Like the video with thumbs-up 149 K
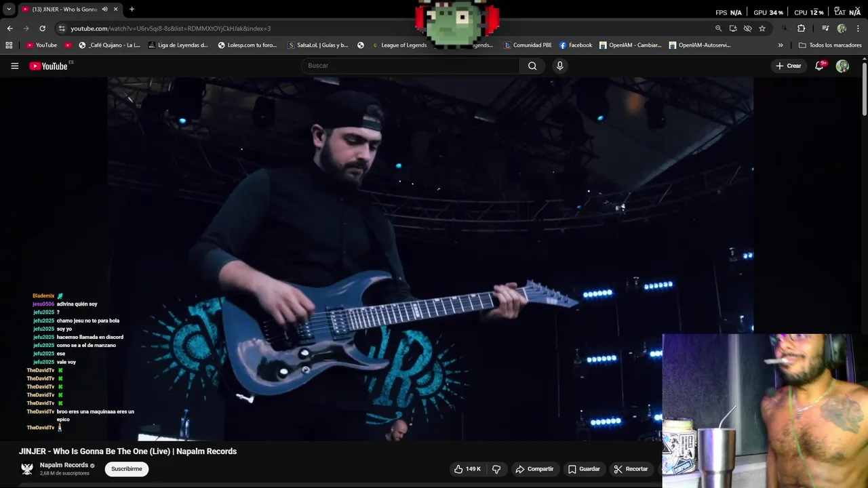Screen dimensions: 868x488 click(468, 469)
